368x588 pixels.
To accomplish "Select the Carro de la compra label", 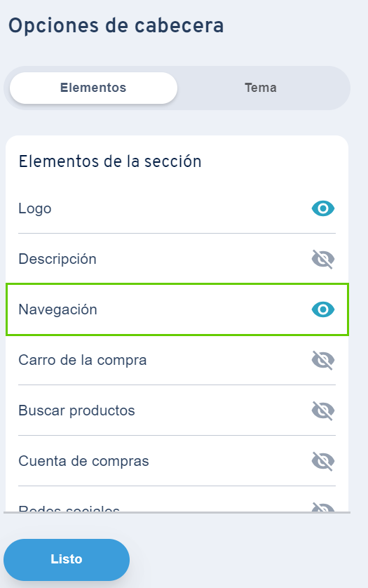I will click(83, 360).
